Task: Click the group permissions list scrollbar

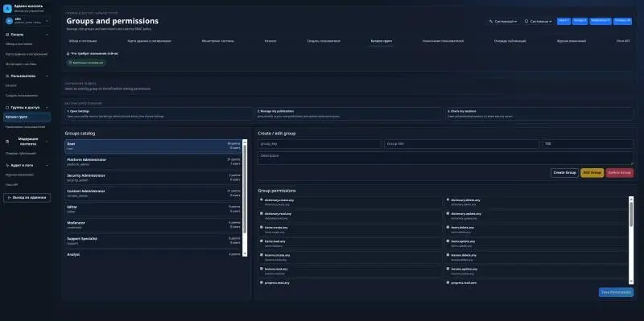Action: pyautogui.click(x=631, y=240)
